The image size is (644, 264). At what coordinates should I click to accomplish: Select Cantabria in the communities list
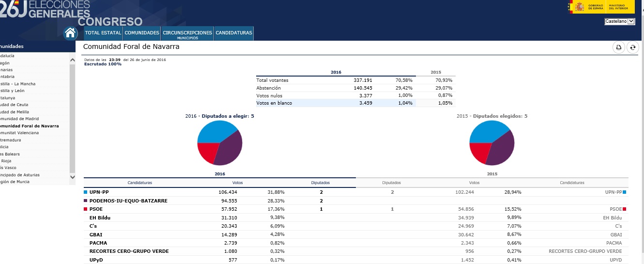(7, 77)
